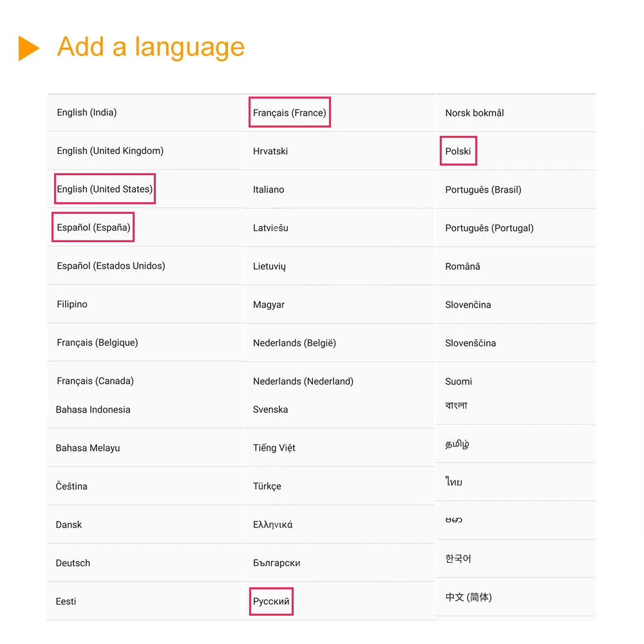Select Čeština language
The image size is (644, 644).
[71, 486]
